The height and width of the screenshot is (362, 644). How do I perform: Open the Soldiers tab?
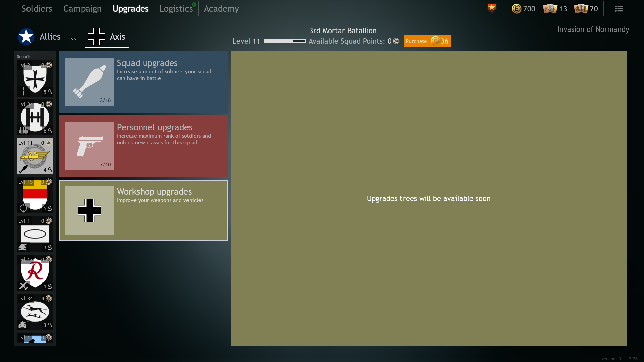[x=37, y=9]
